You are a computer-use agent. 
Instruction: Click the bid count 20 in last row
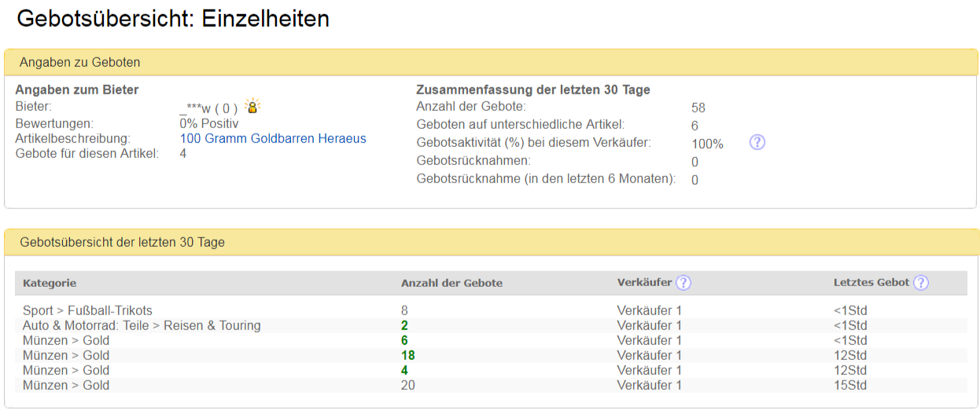(x=408, y=385)
